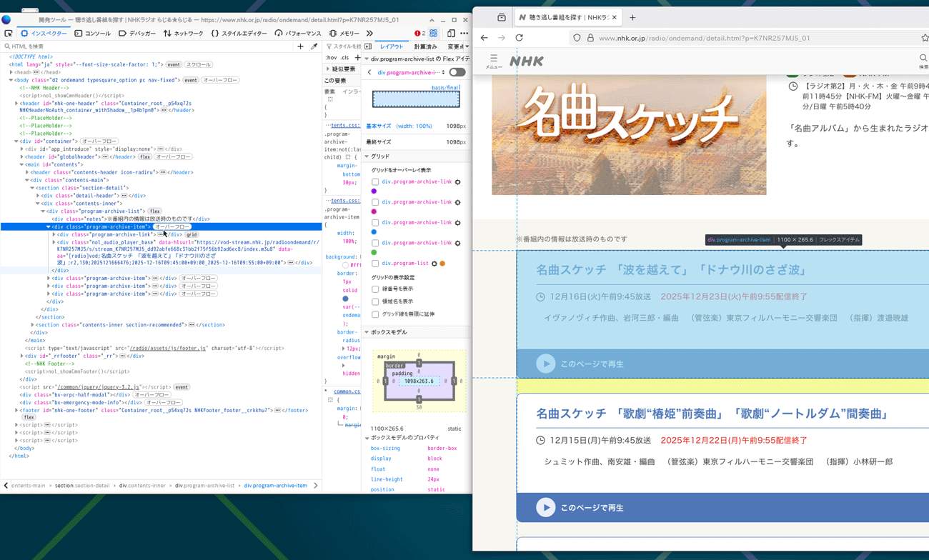Select the element picker tool in DevTools
Screen dimensions: 929x560
8,33
